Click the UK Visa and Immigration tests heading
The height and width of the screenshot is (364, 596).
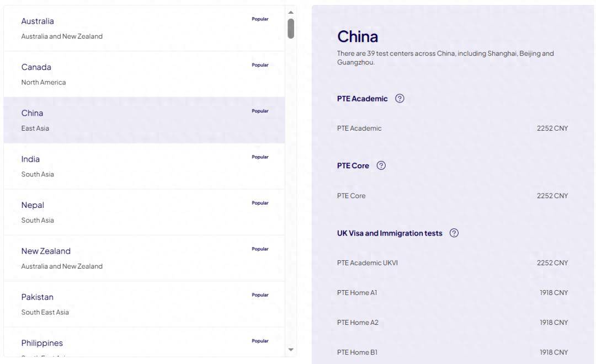point(390,233)
